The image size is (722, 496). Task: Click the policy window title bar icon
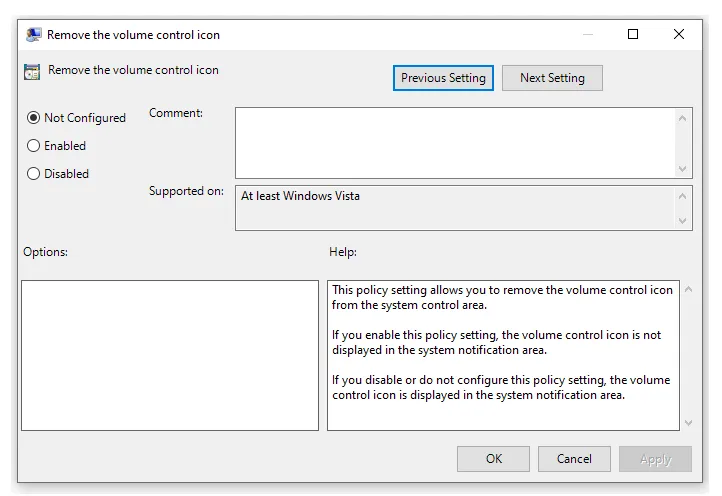pyautogui.click(x=33, y=35)
